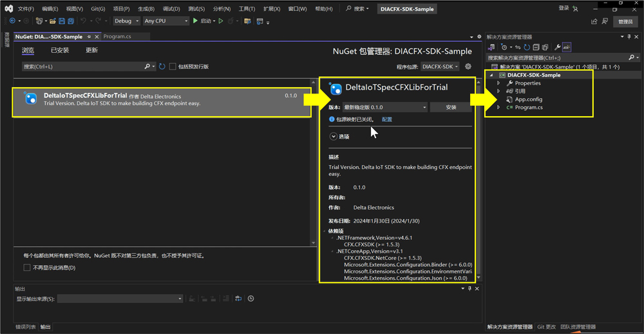Select Program.cs in Solution Explorer tree
Screen dimensions: 644x334
pos(529,108)
